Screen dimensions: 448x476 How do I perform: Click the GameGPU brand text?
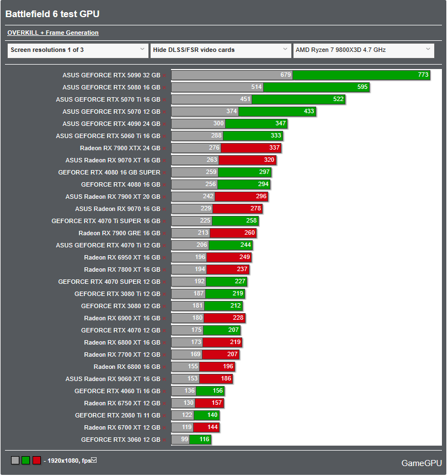(x=422, y=463)
